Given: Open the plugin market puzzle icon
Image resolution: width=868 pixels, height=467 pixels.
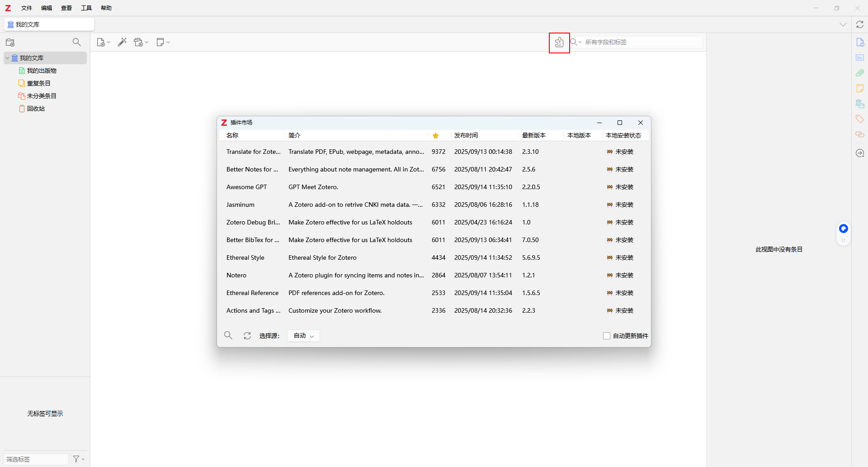Looking at the screenshot, I should (559, 43).
